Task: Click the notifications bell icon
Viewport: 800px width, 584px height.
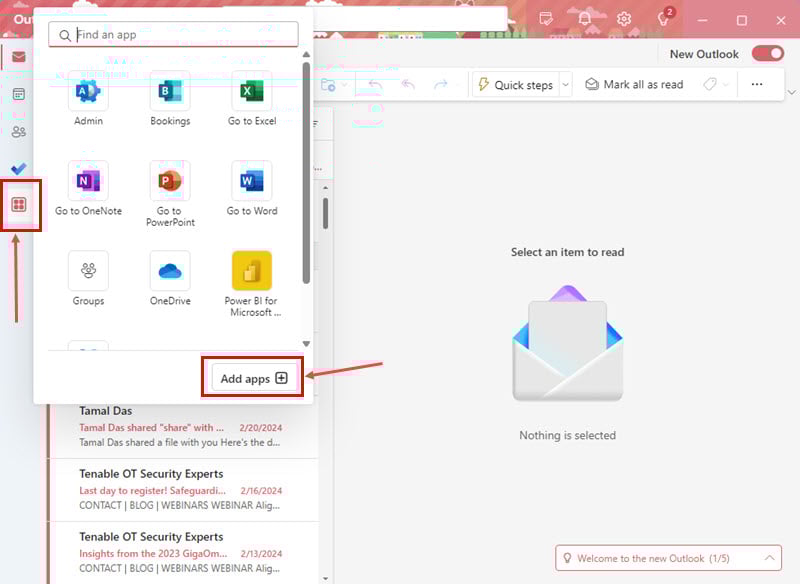Action: [x=585, y=19]
